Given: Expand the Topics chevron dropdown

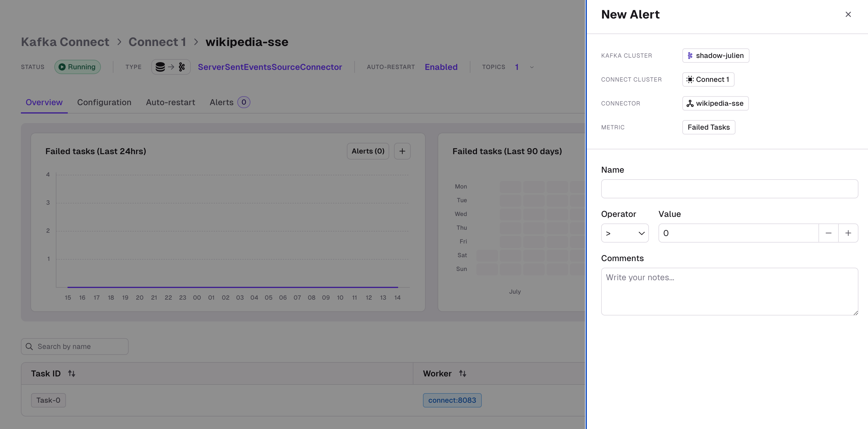Looking at the screenshot, I should click(x=532, y=67).
